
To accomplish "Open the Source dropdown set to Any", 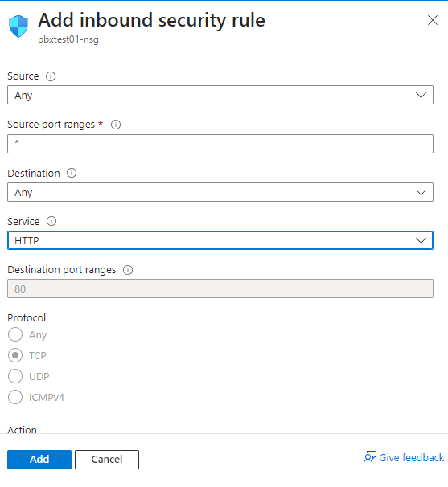I will 220,95.
